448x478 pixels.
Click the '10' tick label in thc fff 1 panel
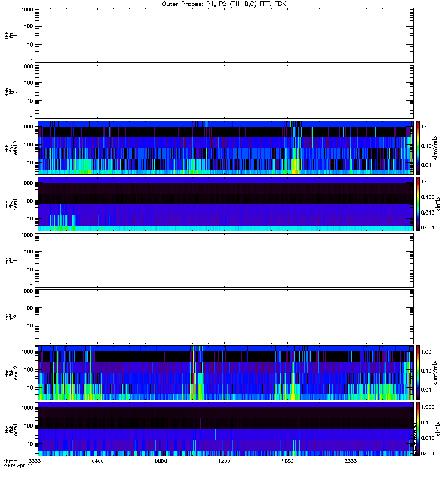tap(30, 269)
